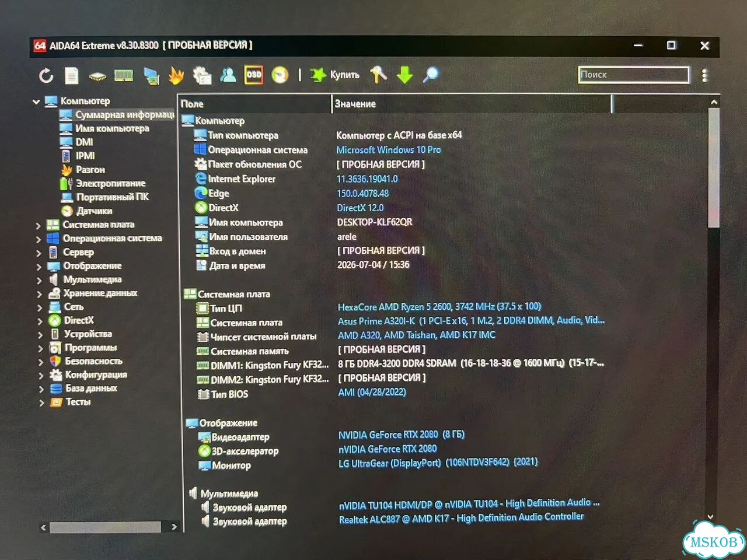Open the DirectX 12.0 link

pyautogui.click(x=360, y=208)
